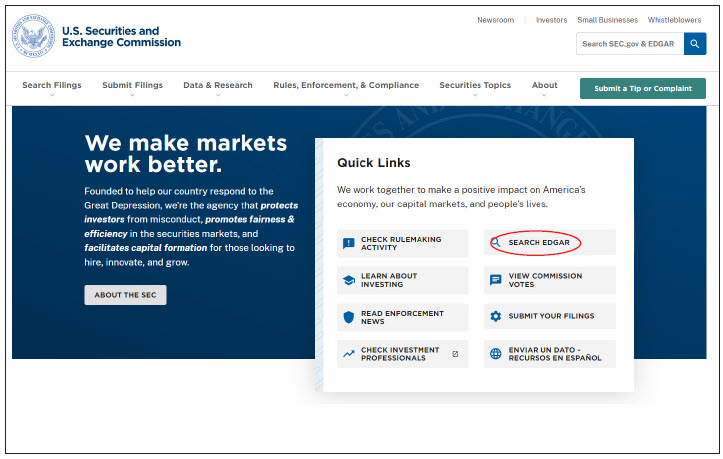Click the blue search magnifier button

(695, 44)
